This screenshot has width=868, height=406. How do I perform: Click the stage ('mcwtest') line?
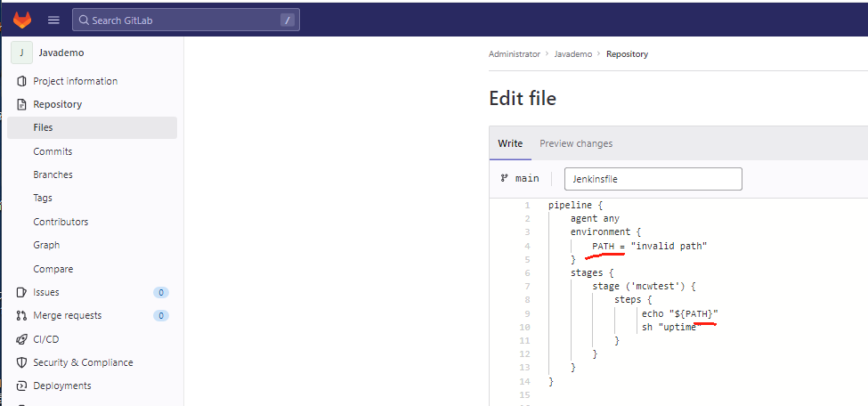[x=644, y=287]
